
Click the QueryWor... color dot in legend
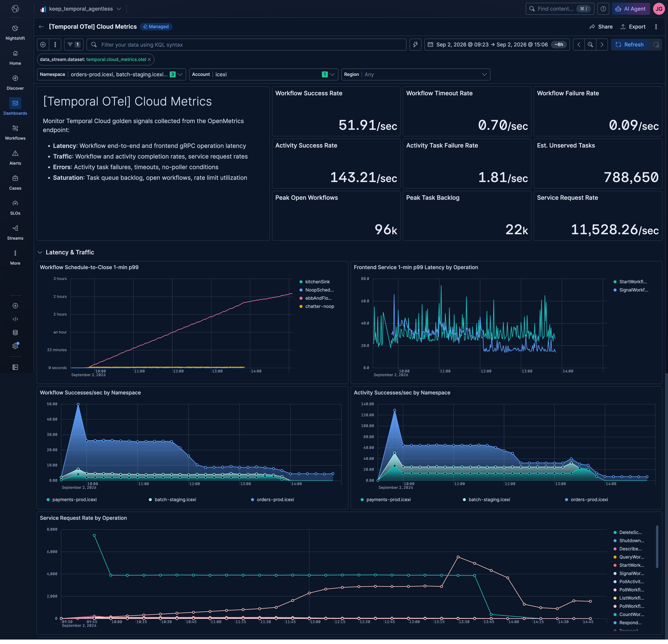615,557
